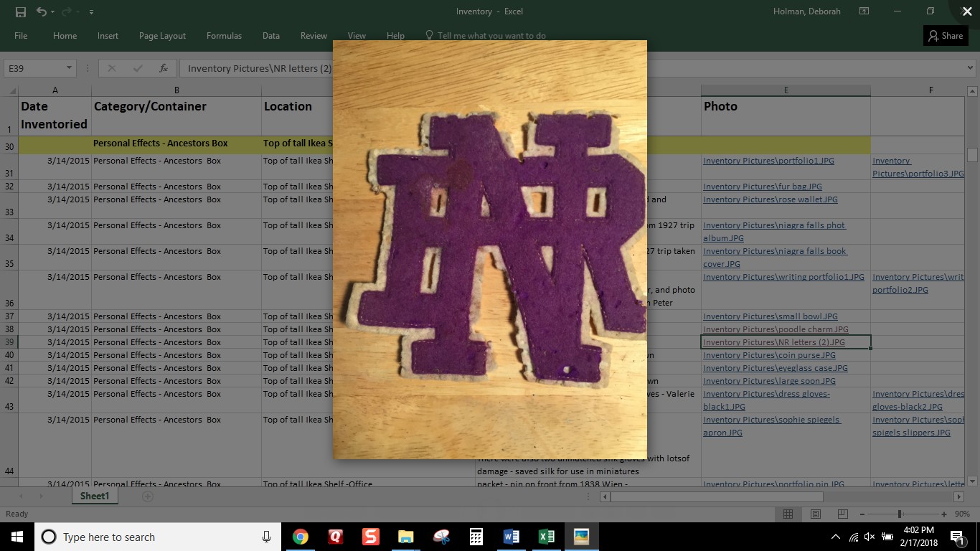Open the Data ribbon tab

click(x=270, y=36)
